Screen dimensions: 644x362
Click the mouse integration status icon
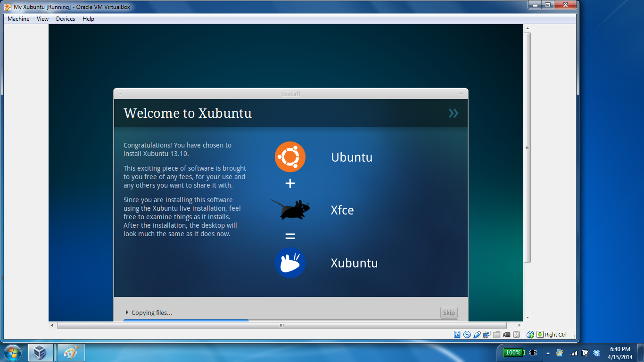[530, 335]
